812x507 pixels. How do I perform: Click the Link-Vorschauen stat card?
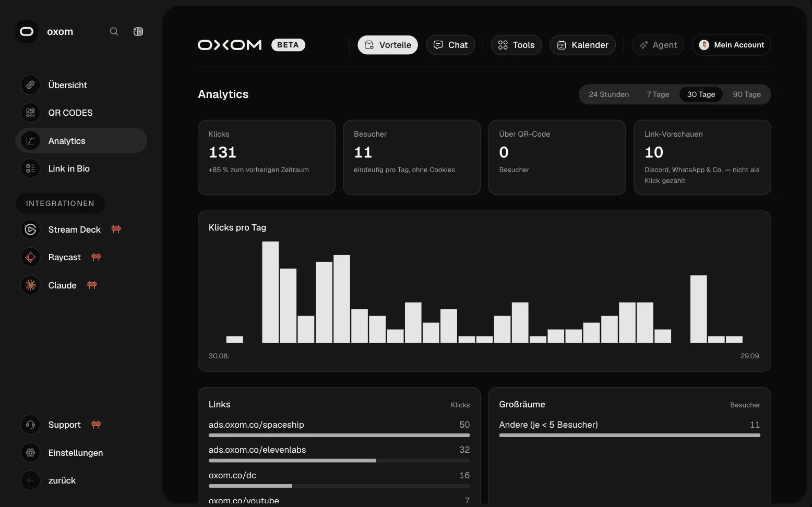point(702,158)
